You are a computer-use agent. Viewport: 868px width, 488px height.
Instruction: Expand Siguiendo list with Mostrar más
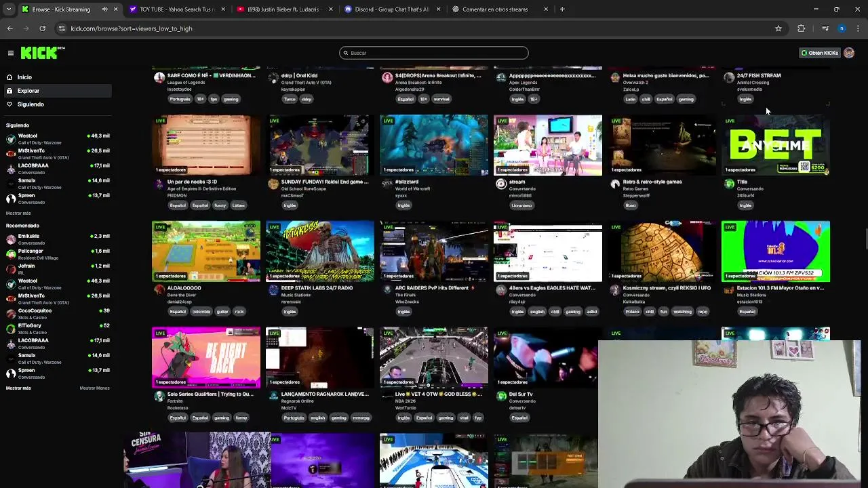pos(18,213)
